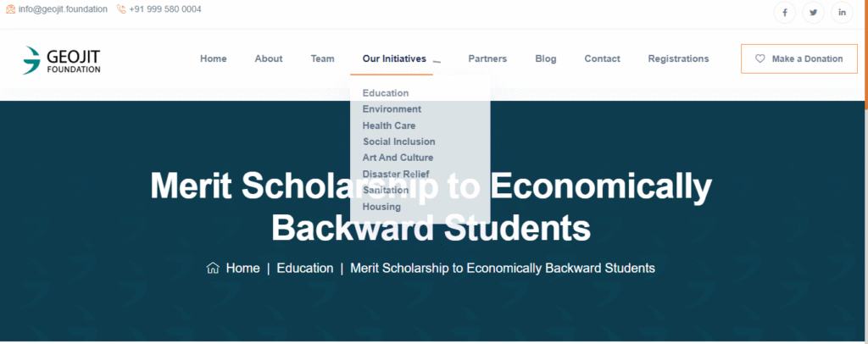Choose Health Care in dropdown menu
This screenshot has height=344, width=868.
pos(389,125)
